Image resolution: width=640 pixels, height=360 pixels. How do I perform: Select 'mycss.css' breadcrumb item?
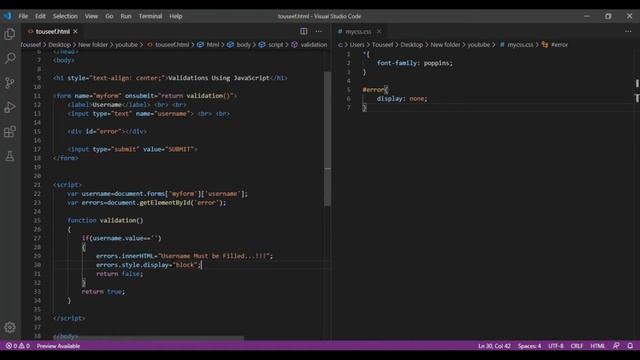point(520,45)
